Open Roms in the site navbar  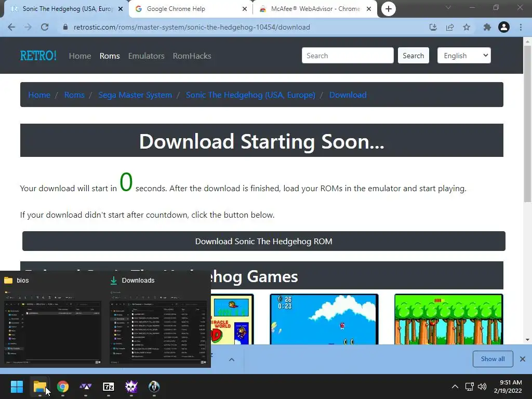110,56
